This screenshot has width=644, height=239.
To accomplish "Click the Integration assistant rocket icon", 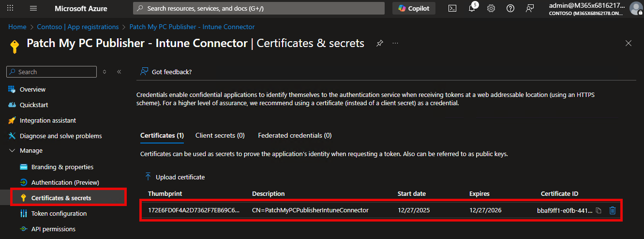I will pyautogui.click(x=12, y=120).
